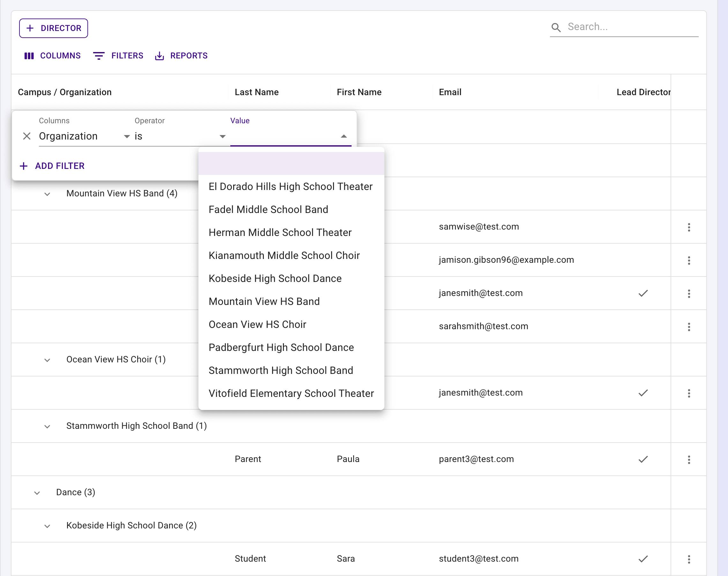The width and height of the screenshot is (728, 576).
Task: Collapse Kobeside High School Dance group
Action: click(x=47, y=526)
